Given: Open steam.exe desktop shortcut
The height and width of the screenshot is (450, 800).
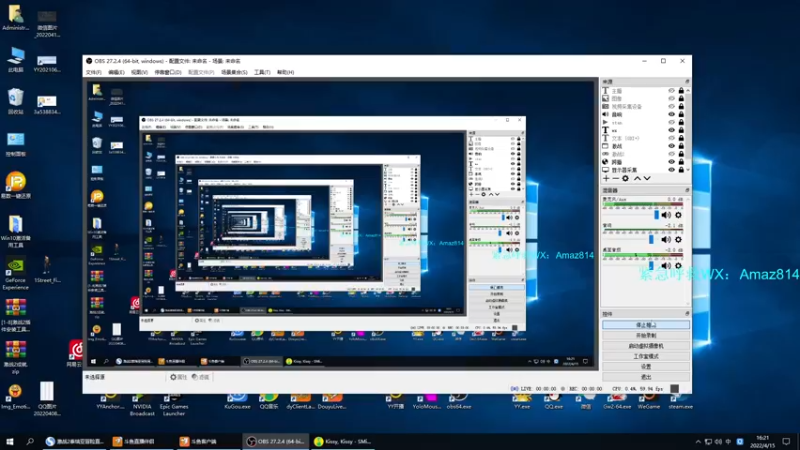Looking at the screenshot, I should [680, 402].
